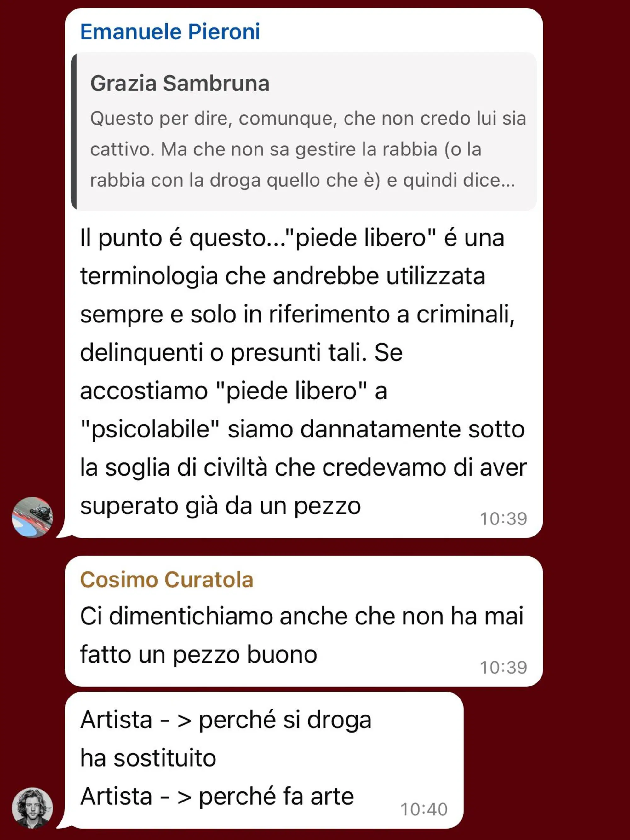Tap the 10:39 timestamp on Emanuele's message
Screen dimensions: 630x840
click(x=504, y=519)
